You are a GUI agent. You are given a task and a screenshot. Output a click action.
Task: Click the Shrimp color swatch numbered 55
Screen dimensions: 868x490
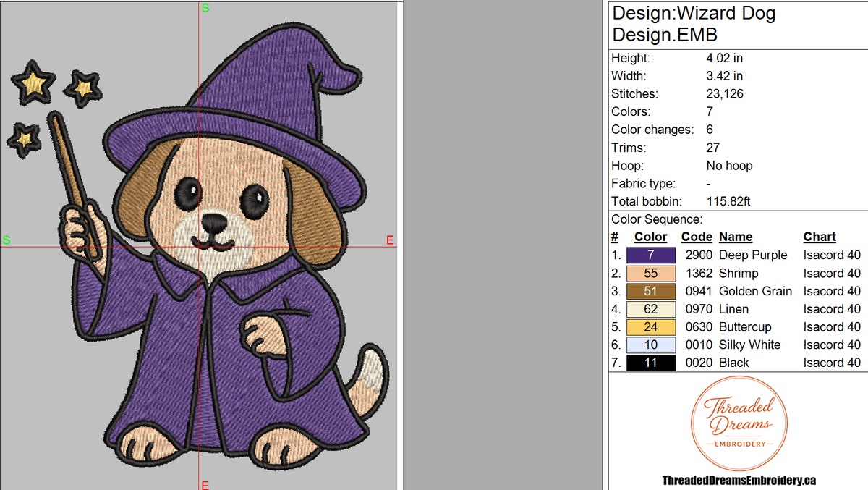point(651,274)
